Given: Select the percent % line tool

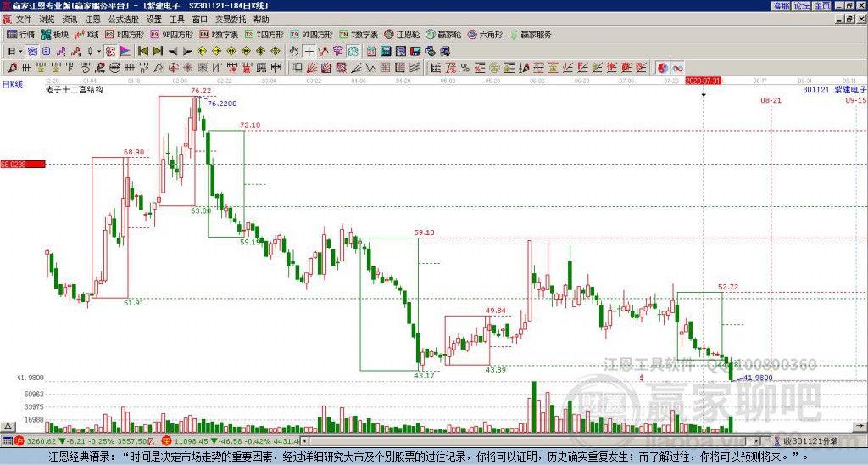Looking at the screenshot, I should (465, 68).
